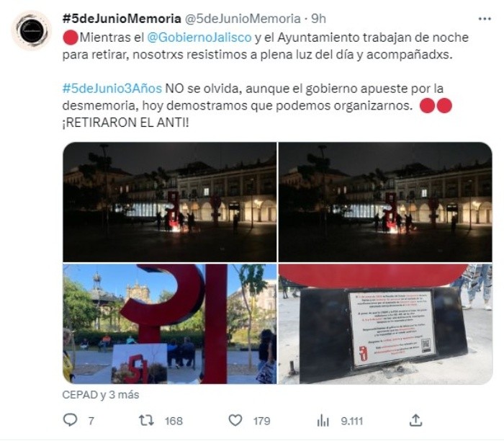Screen dimensions: 504x441
Task: Click the #5deJunioMemoria display name
Action: pyautogui.click(x=122, y=19)
